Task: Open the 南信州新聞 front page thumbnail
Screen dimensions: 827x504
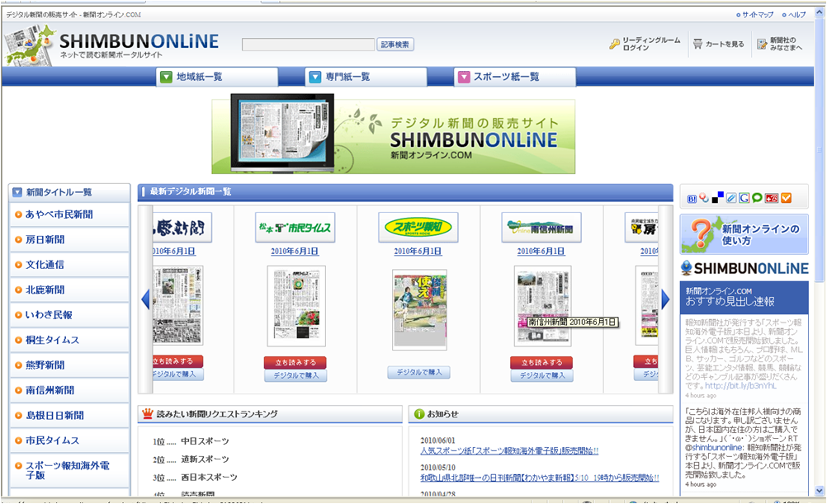Action: pyautogui.click(x=543, y=306)
